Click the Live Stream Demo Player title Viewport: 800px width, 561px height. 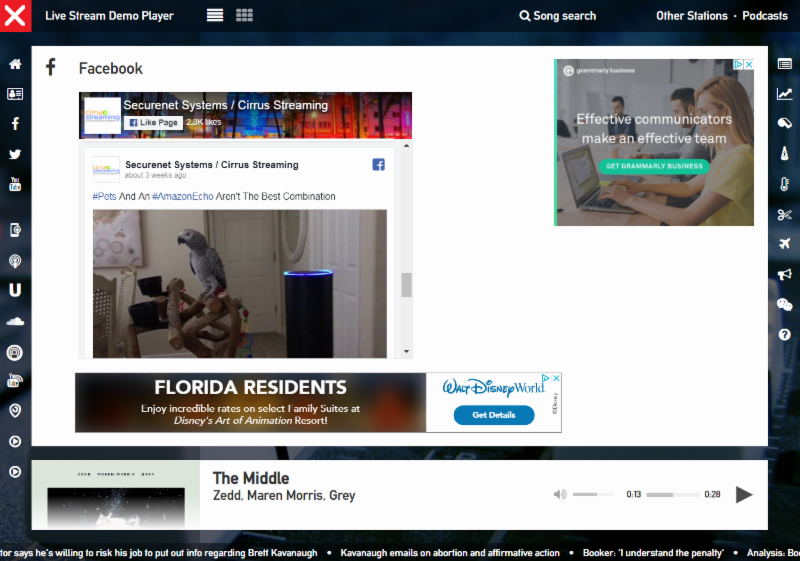click(x=109, y=16)
